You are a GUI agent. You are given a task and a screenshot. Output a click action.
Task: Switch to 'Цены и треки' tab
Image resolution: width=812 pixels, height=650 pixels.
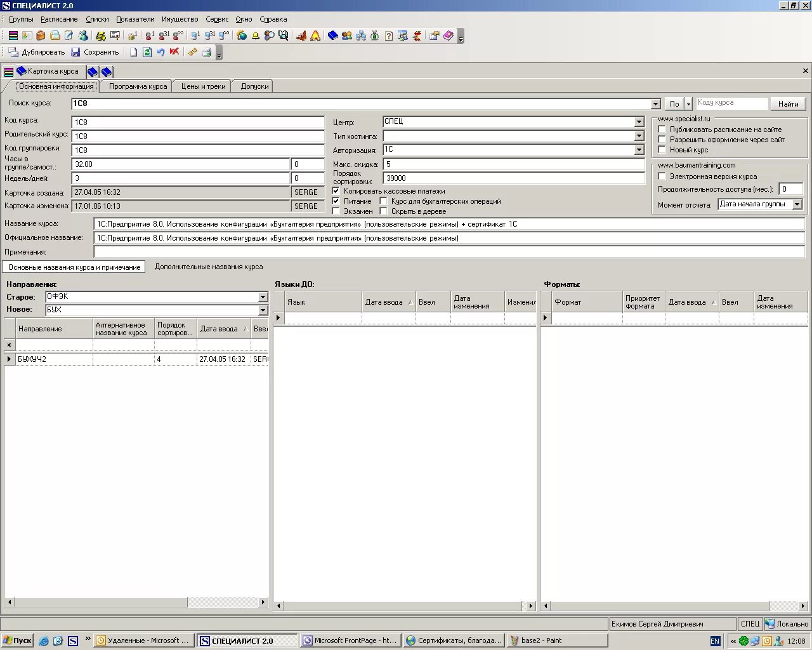(x=203, y=86)
